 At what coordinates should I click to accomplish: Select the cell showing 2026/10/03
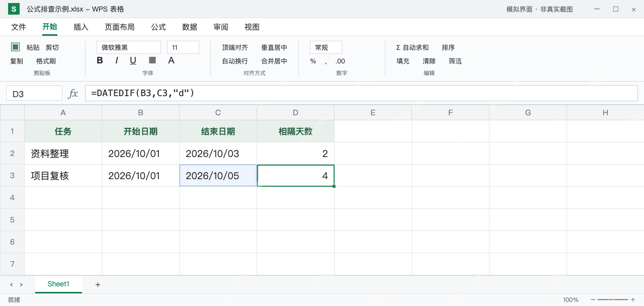(218, 154)
